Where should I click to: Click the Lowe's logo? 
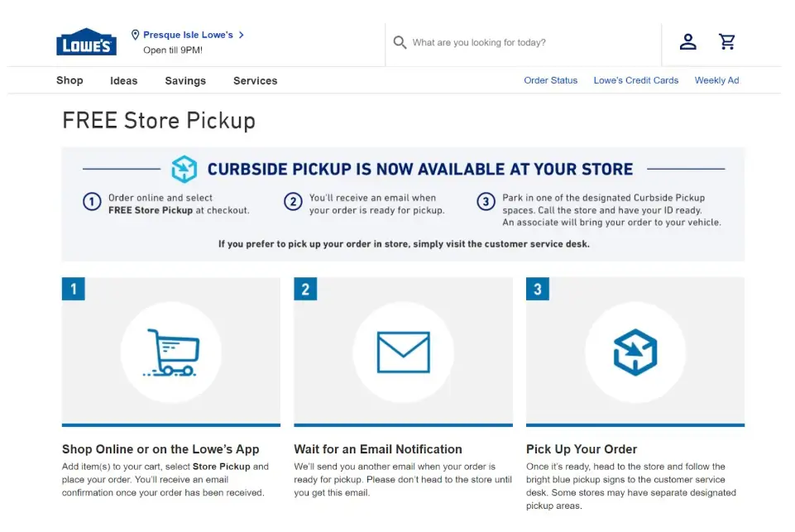pos(86,41)
